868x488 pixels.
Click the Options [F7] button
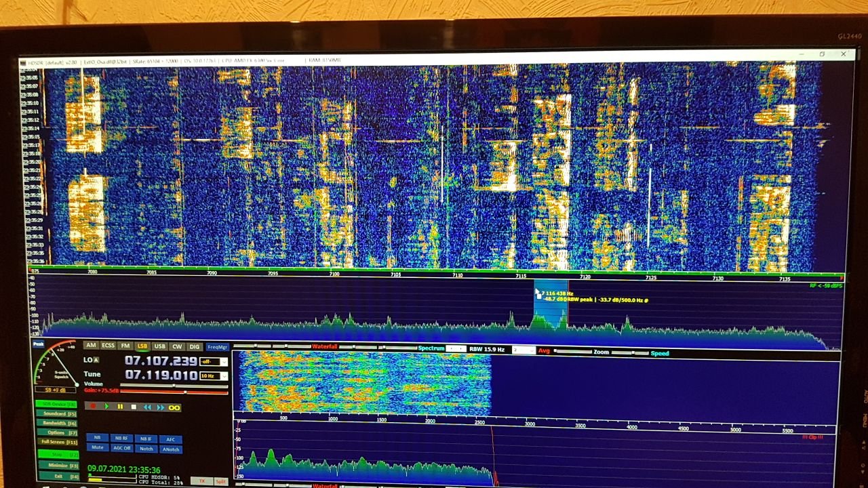pos(56,432)
